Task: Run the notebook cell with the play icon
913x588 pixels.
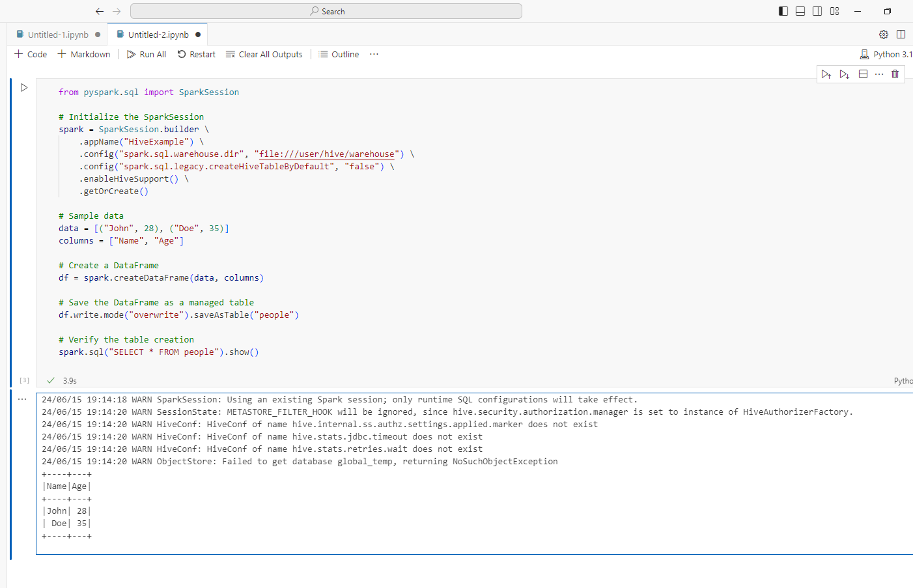Action: (24, 88)
